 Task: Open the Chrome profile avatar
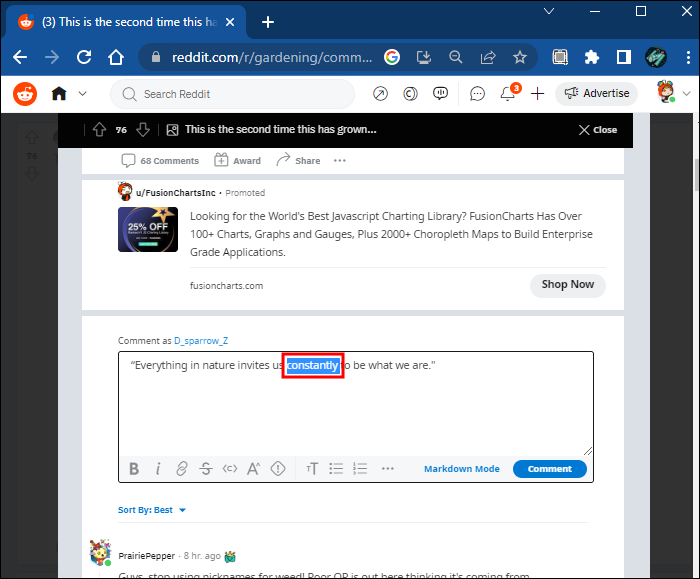pyautogui.click(x=656, y=57)
